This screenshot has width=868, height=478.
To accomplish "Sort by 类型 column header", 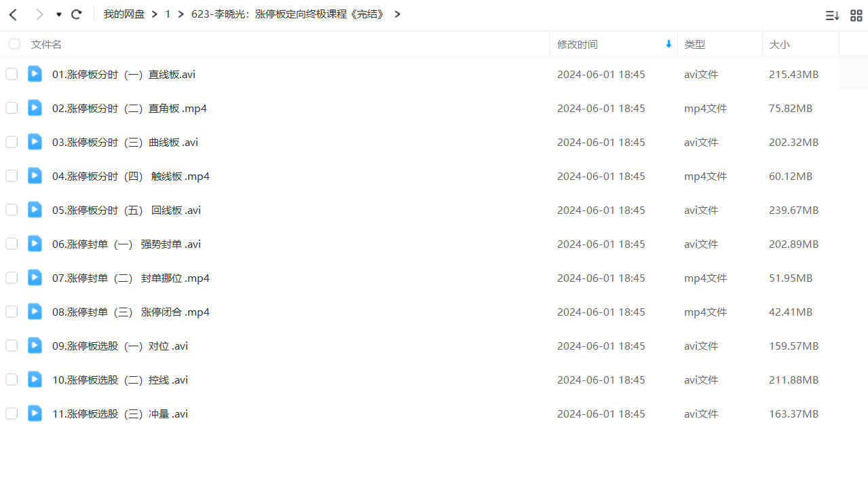I will [x=694, y=44].
